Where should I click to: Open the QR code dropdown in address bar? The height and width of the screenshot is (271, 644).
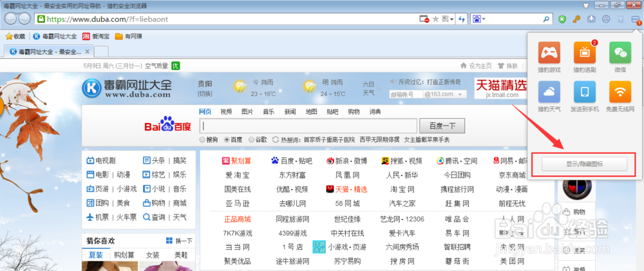click(448, 19)
